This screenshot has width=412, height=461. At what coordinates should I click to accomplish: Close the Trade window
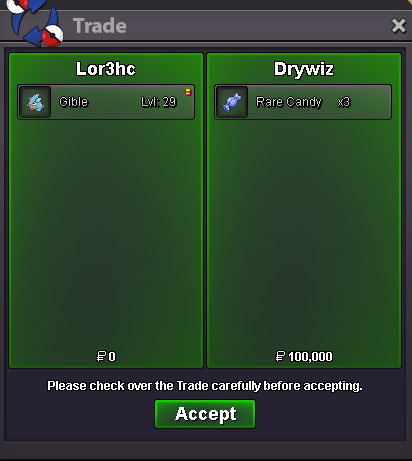tap(399, 26)
